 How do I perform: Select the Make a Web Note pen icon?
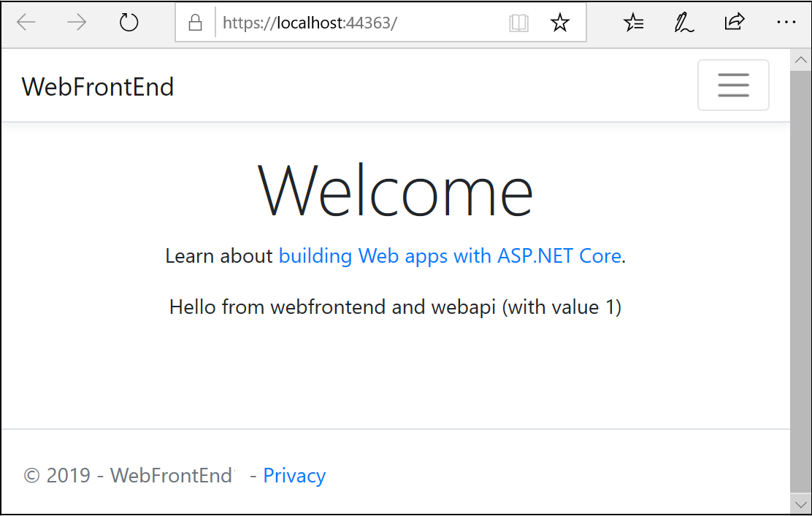click(x=683, y=23)
